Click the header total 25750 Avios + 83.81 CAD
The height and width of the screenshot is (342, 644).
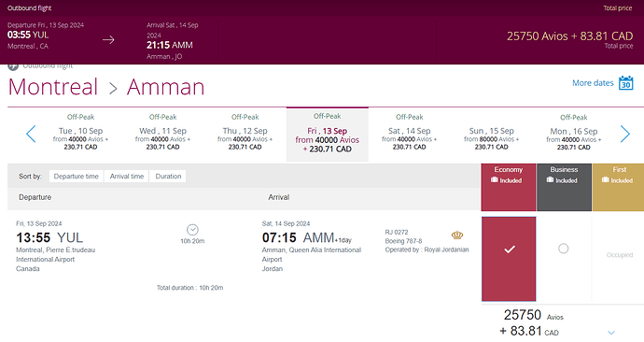(569, 36)
